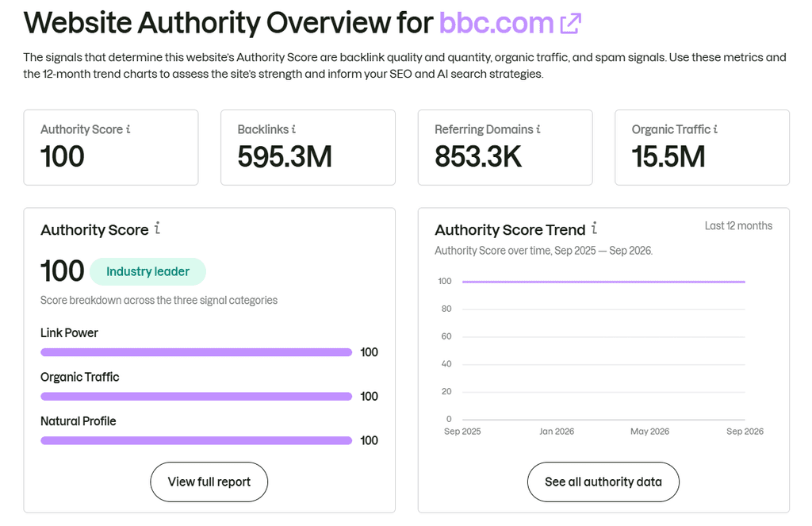Click the 'Authority Score over time' subtitle
This screenshot has height=526, width=812.
coord(544,251)
